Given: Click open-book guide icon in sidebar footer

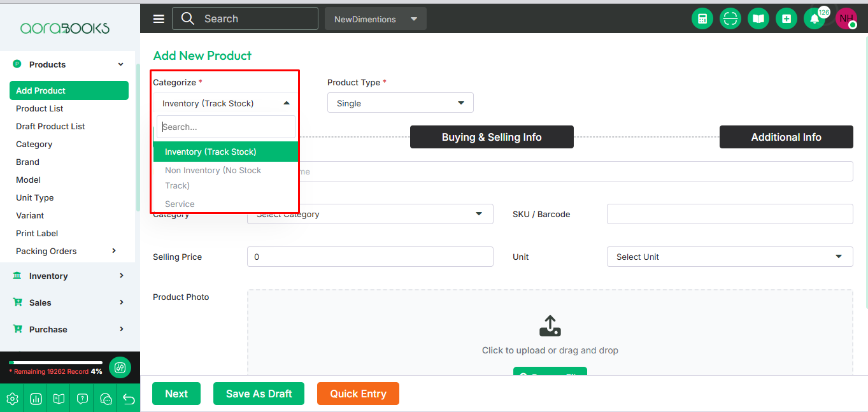Looking at the screenshot, I should coord(59,399).
